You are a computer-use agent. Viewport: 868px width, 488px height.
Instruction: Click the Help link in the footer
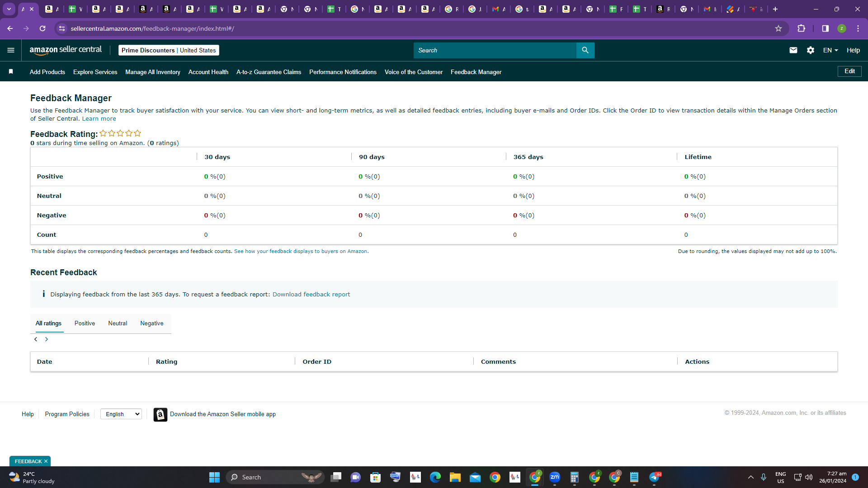tap(28, 414)
